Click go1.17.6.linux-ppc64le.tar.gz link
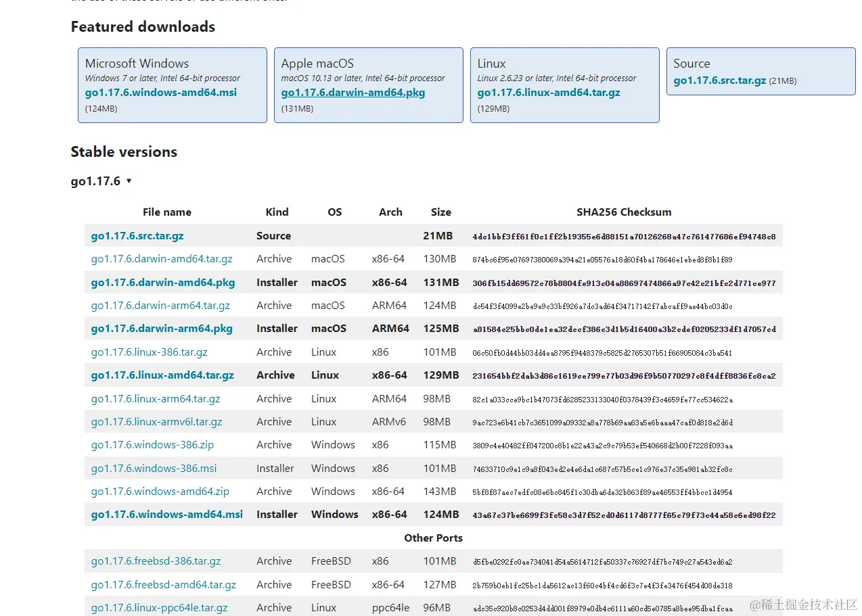 tap(160, 608)
